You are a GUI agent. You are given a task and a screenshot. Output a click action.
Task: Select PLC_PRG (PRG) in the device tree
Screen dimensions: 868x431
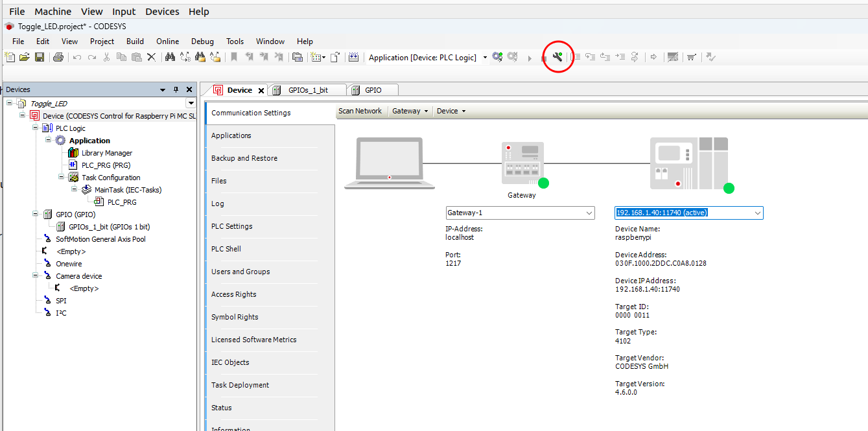click(106, 165)
